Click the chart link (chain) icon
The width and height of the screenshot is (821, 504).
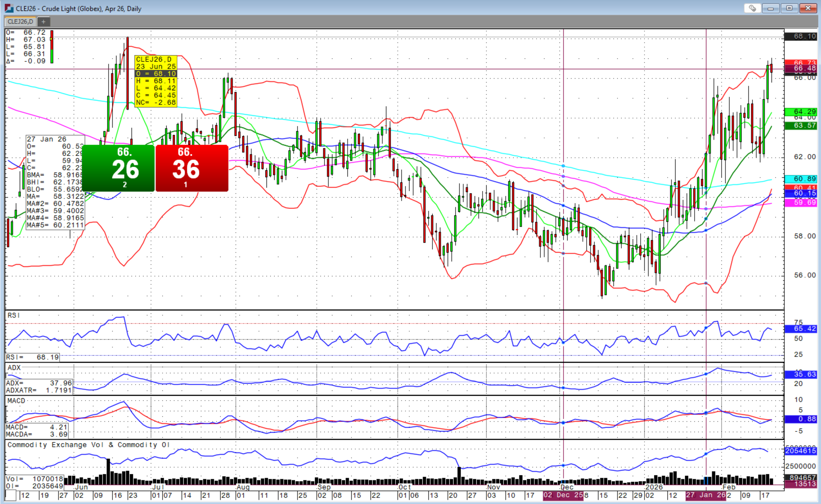752,8
